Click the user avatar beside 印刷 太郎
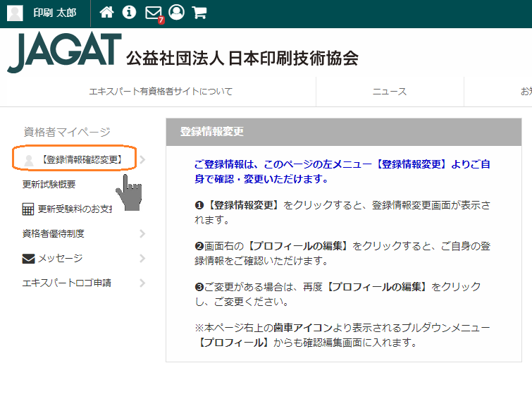532x399 pixels. pos(15,13)
